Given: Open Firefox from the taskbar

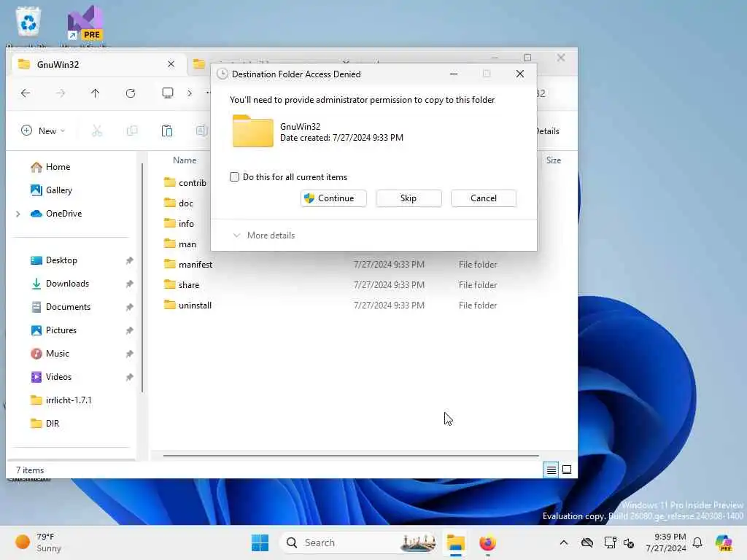Looking at the screenshot, I should pyautogui.click(x=487, y=542).
